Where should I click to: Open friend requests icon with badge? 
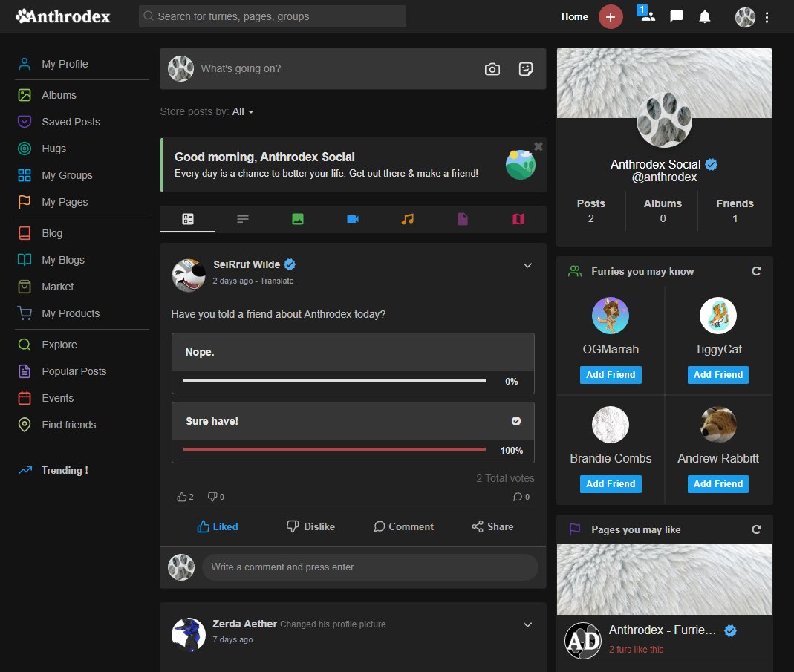point(645,13)
